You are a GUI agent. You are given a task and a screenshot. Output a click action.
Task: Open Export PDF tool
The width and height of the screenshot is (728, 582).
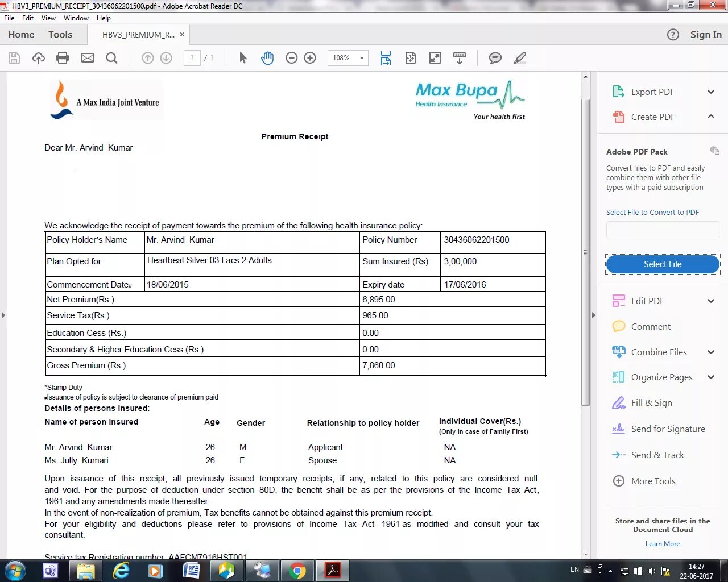pyautogui.click(x=652, y=92)
